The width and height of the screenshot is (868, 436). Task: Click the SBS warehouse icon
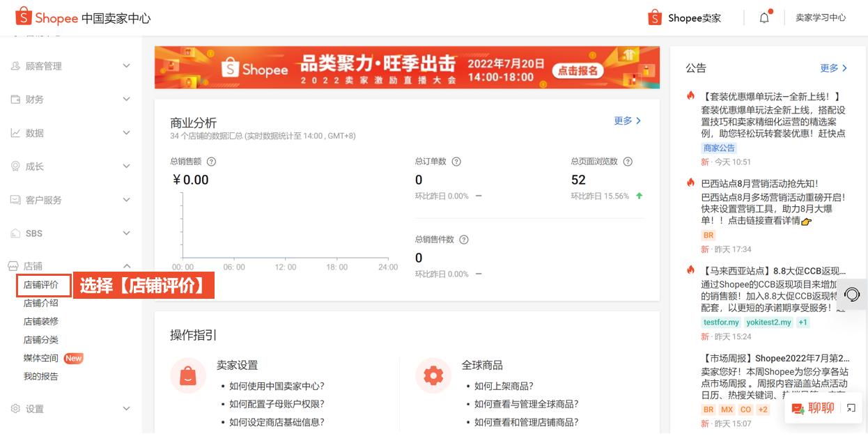[15, 233]
